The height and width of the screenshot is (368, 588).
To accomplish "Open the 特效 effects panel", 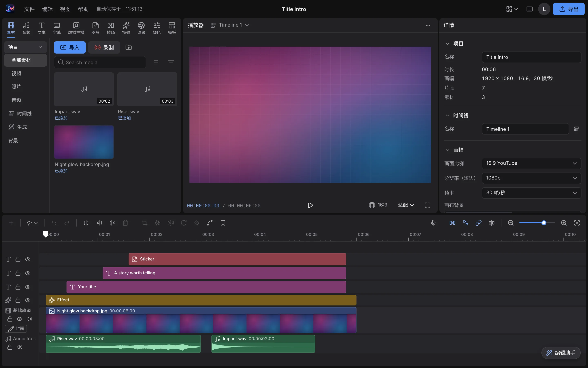I will click(126, 28).
